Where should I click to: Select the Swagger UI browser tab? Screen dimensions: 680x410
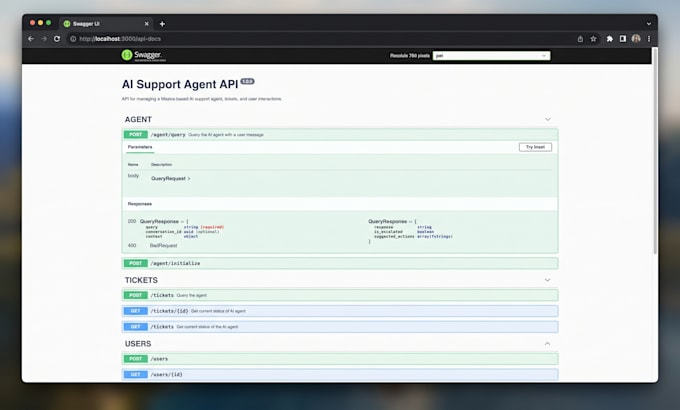point(107,24)
